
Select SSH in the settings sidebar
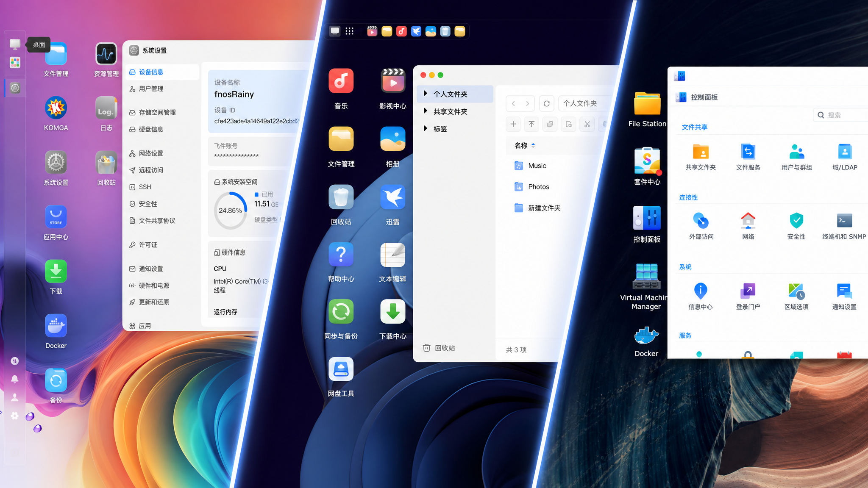click(162, 187)
